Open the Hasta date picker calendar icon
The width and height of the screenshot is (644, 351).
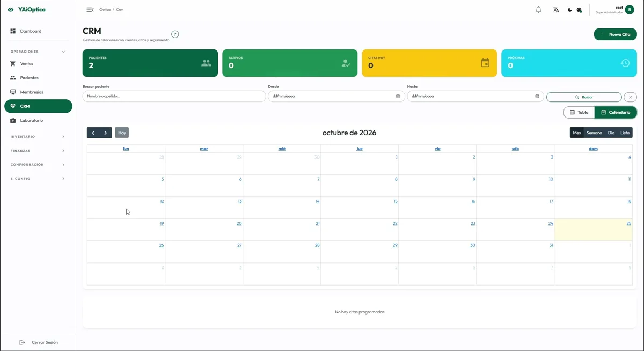[537, 96]
